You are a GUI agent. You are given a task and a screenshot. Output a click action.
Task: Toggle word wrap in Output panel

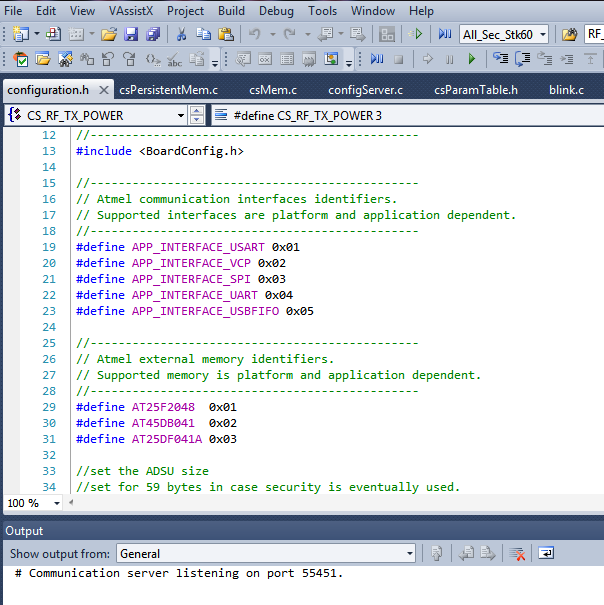[x=546, y=553]
